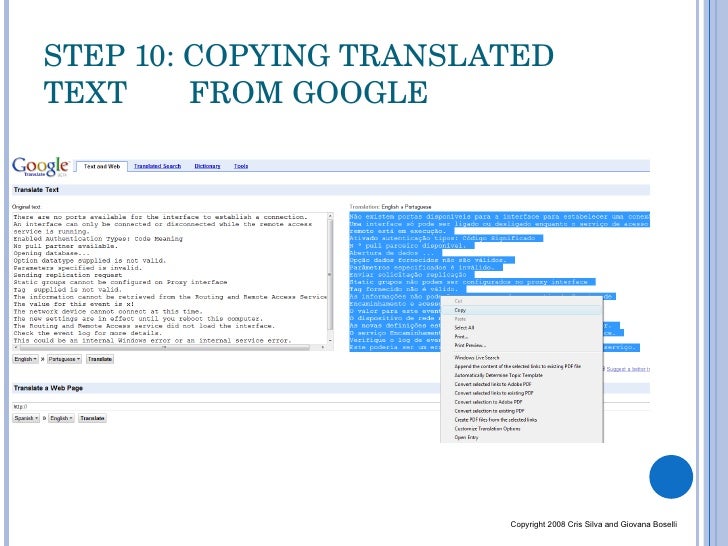Click line 'Opening database...'
728x546 pixels.
pyautogui.click(x=52, y=254)
